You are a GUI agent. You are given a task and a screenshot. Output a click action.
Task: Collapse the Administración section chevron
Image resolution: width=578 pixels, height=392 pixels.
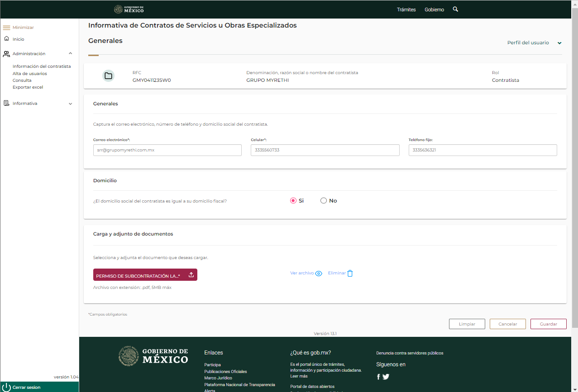click(x=70, y=53)
